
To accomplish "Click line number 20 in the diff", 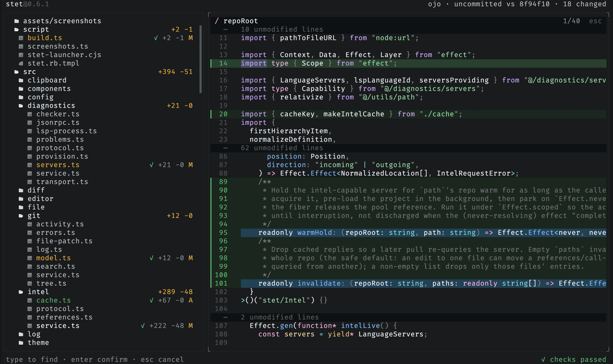I will [x=223, y=114].
